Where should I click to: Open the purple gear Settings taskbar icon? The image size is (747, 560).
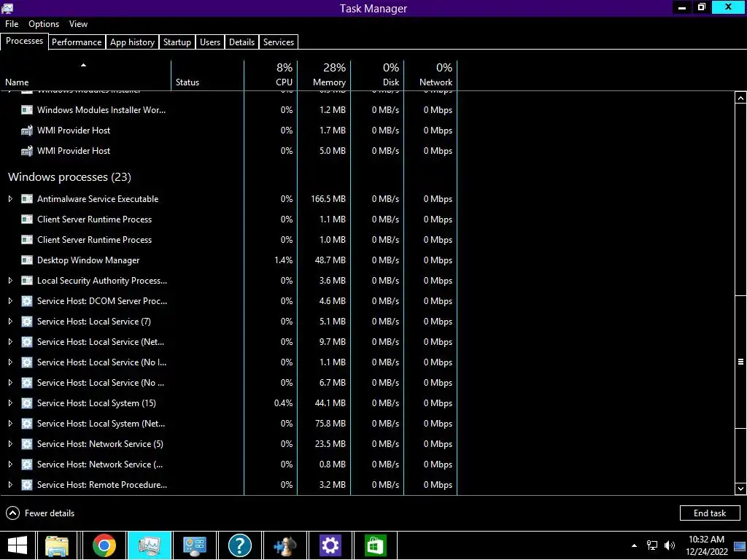coord(330,545)
